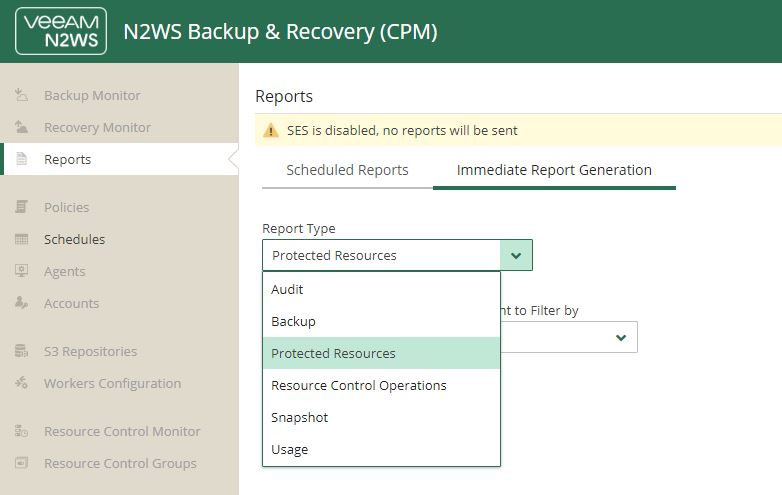Choose Audit from the report type list
782x495 pixels.
tap(381, 289)
